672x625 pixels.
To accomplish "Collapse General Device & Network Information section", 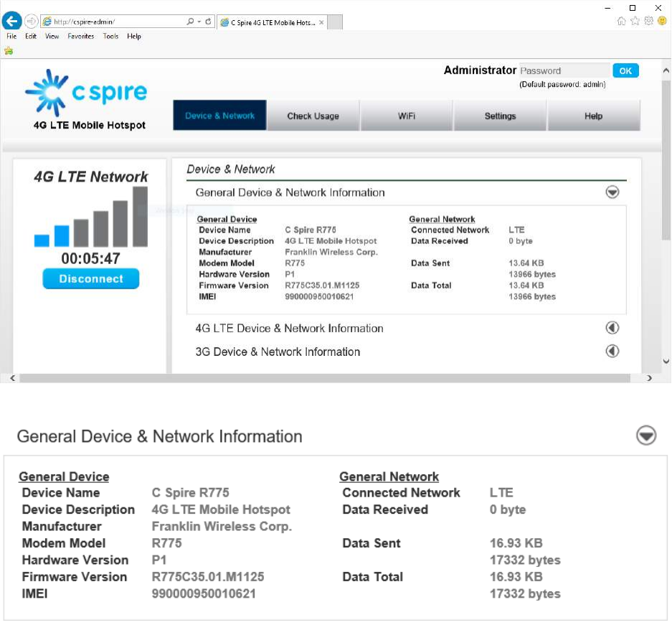I will click(612, 192).
